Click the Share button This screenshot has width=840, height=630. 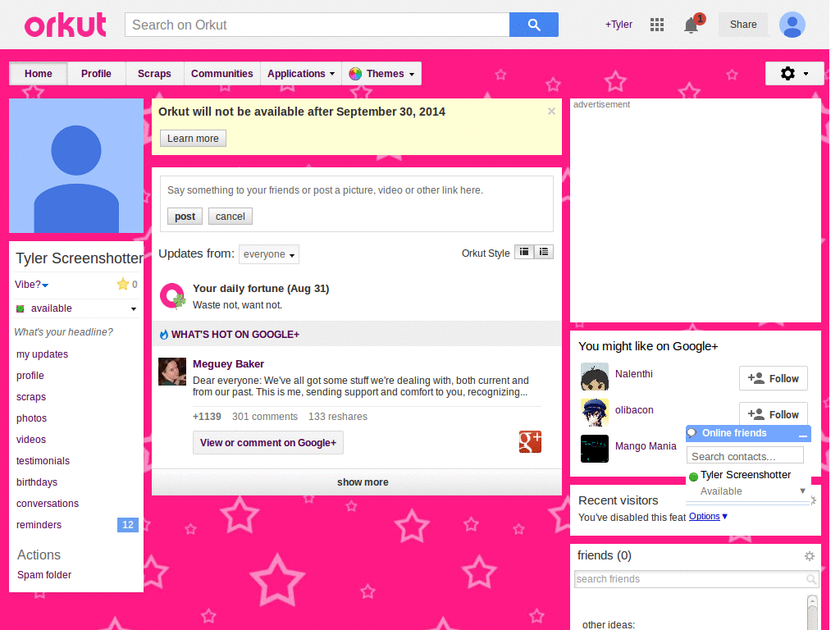743,25
